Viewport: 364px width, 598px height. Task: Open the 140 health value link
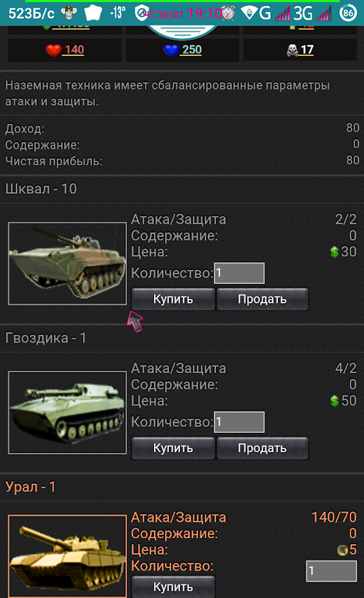point(74,50)
